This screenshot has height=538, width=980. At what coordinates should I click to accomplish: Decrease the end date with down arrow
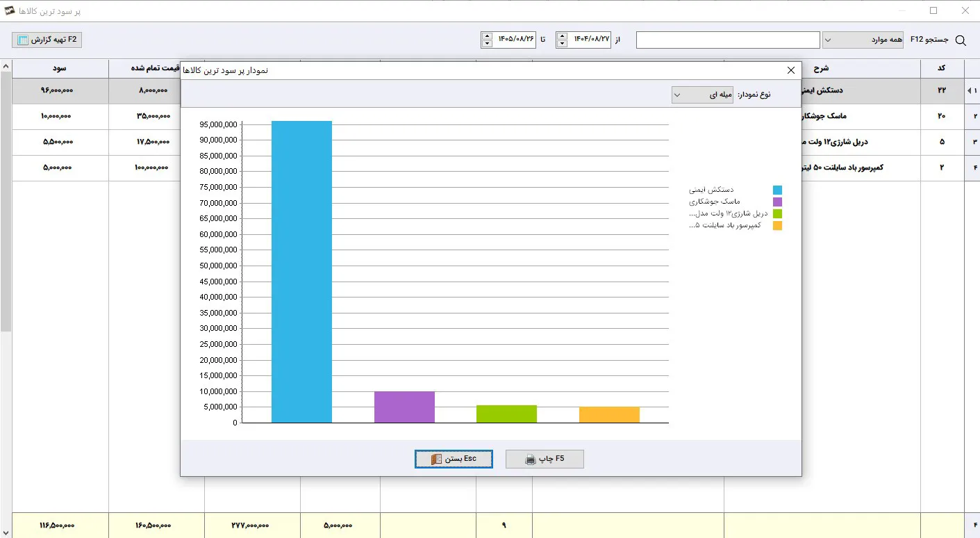tap(486, 44)
